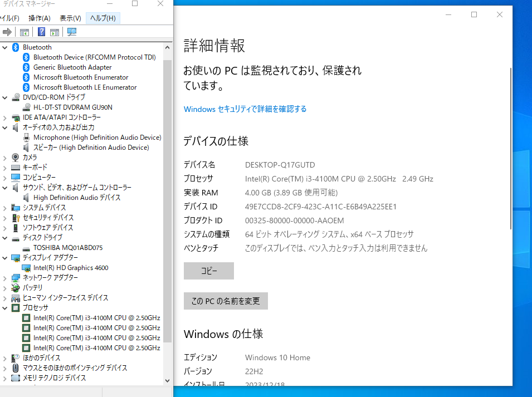Click the show/hide console tree toolbar icon

click(25, 32)
